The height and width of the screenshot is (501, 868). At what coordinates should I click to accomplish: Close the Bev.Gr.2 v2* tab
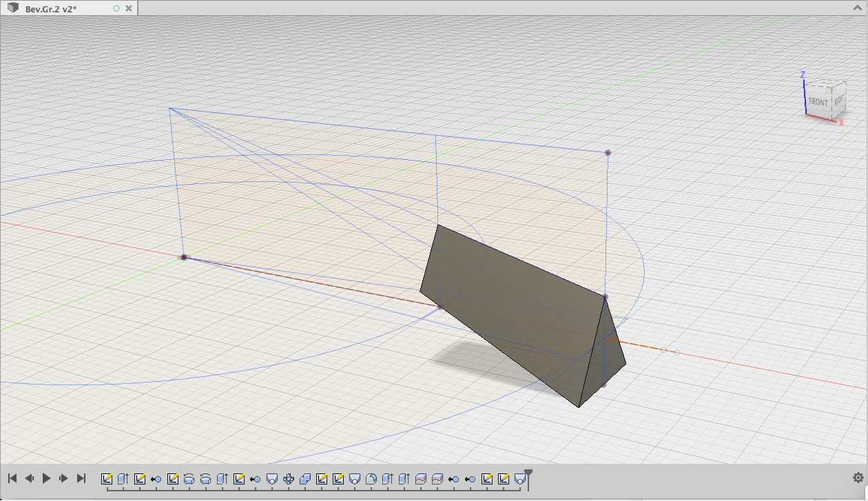pyautogui.click(x=129, y=8)
